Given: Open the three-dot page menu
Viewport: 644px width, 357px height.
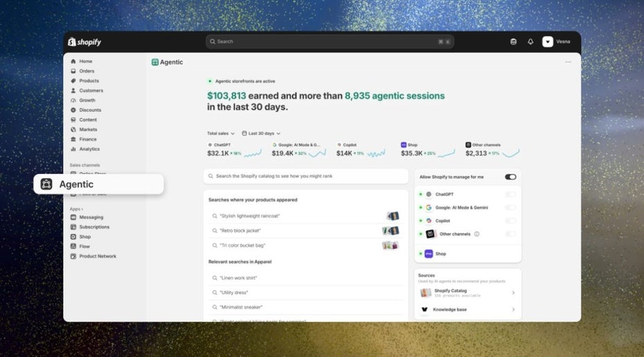Looking at the screenshot, I should (x=568, y=62).
